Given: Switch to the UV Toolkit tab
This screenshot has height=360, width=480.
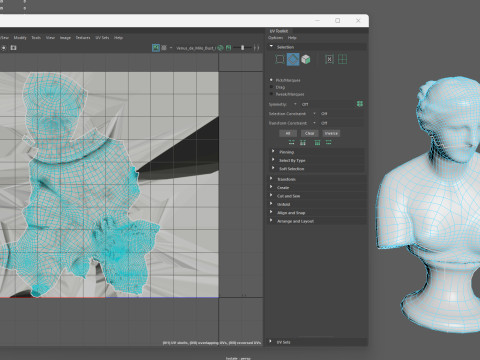Looking at the screenshot, I should point(279,31).
